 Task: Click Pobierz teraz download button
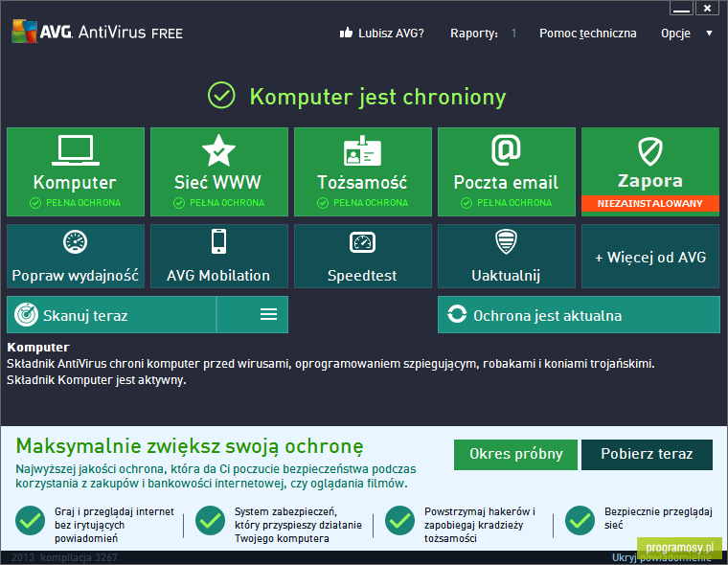647,454
